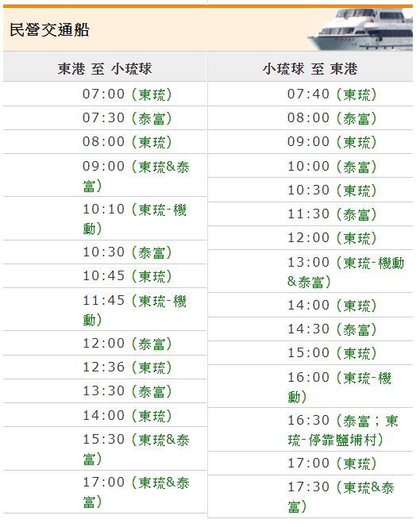The height and width of the screenshot is (527, 420).
Task: Click the 17:00 (東琉&泰富) last sailing from 東港
Action: pos(136,492)
